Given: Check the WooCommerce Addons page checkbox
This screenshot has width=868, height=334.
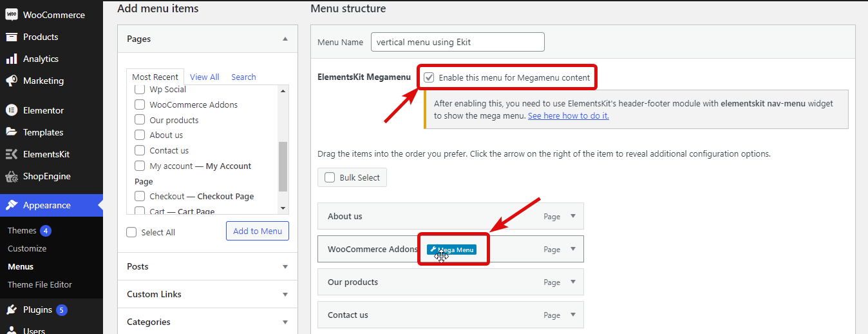Looking at the screenshot, I should pyautogui.click(x=139, y=104).
